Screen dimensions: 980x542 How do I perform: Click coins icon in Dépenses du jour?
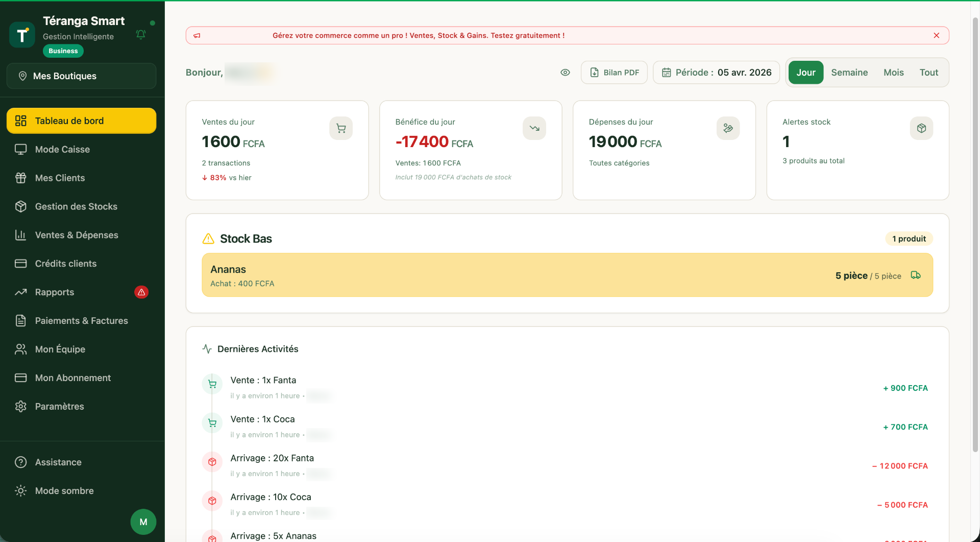728,128
